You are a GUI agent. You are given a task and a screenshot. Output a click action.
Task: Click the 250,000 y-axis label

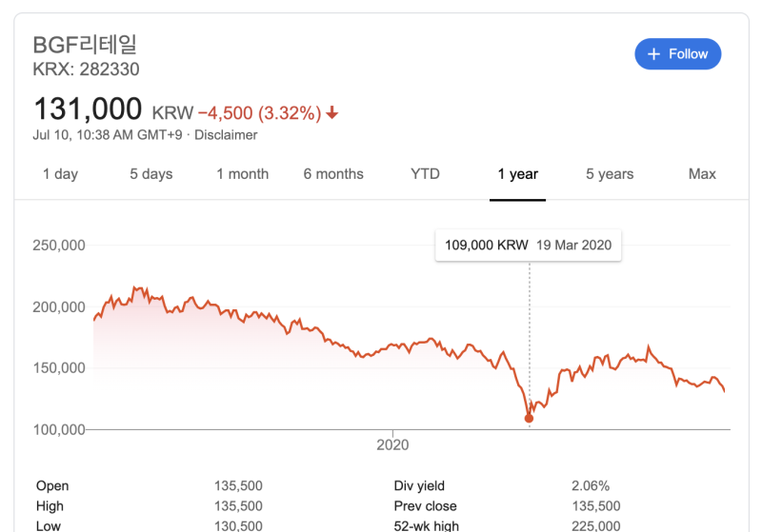[59, 246]
